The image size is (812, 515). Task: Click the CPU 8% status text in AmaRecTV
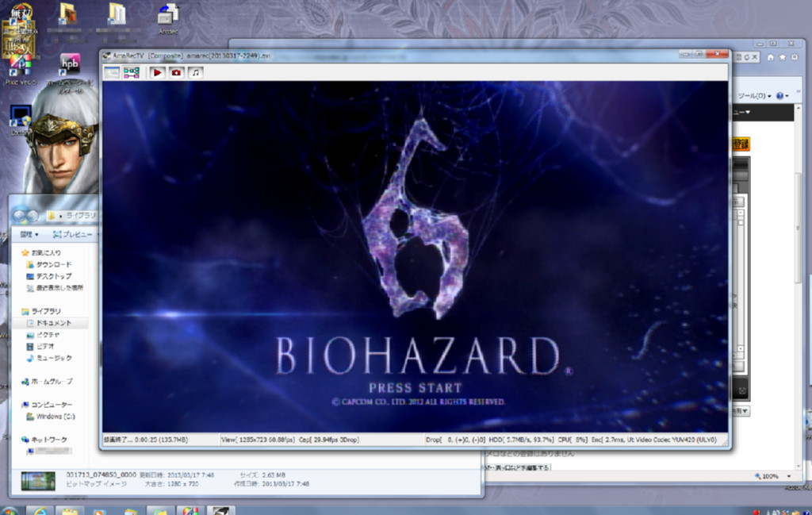tap(573, 440)
